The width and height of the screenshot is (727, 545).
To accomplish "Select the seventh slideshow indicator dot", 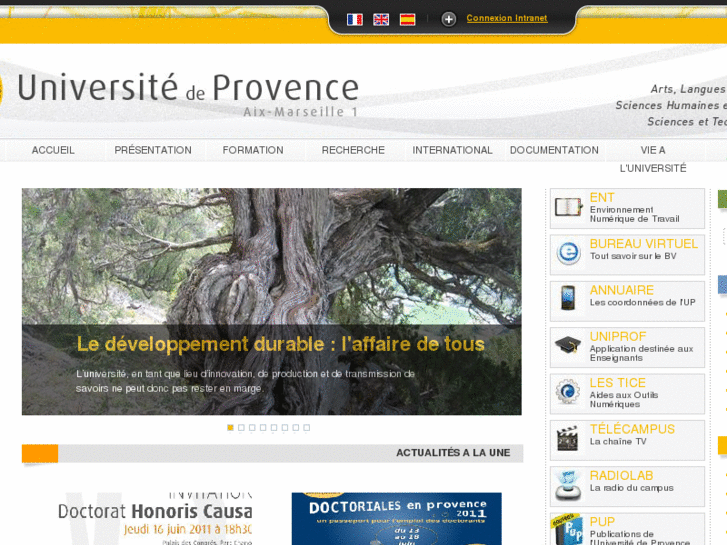I will 296,428.
